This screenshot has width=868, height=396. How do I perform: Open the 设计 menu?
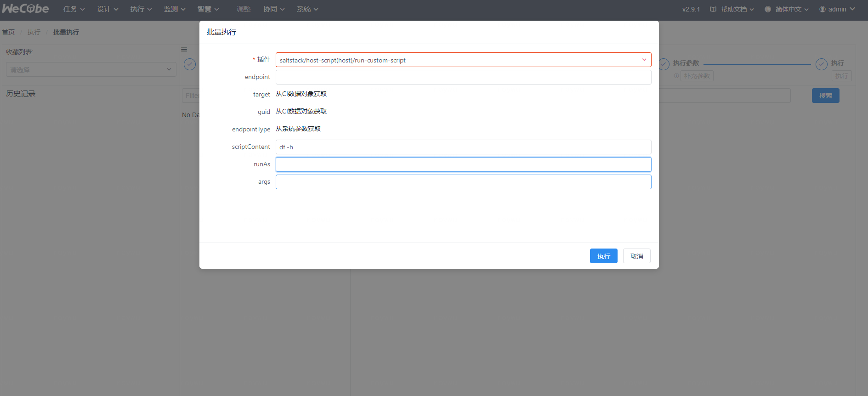[x=107, y=9]
